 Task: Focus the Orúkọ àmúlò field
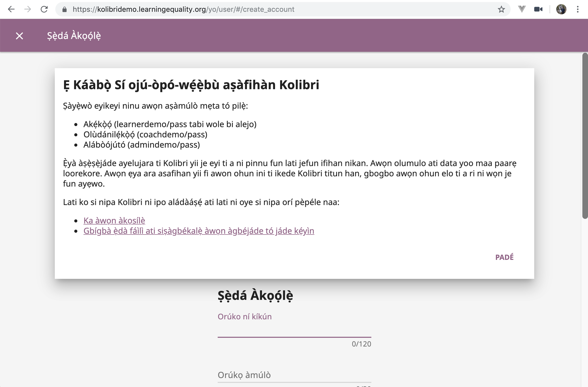[295, 375]
